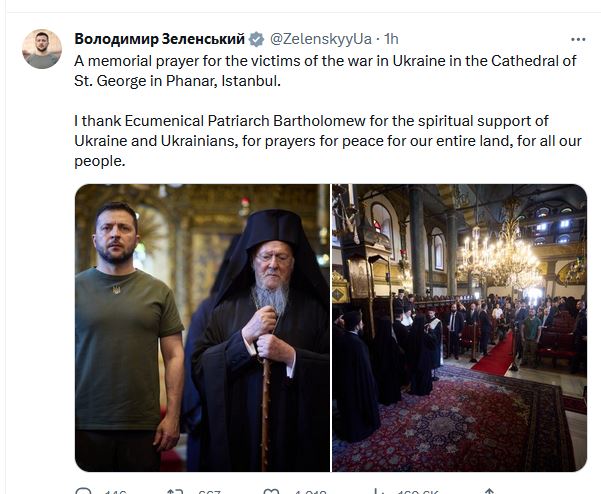The width and height of the screenshot is (601, 494).
Task: Click the repost count number
Action: 209,491
